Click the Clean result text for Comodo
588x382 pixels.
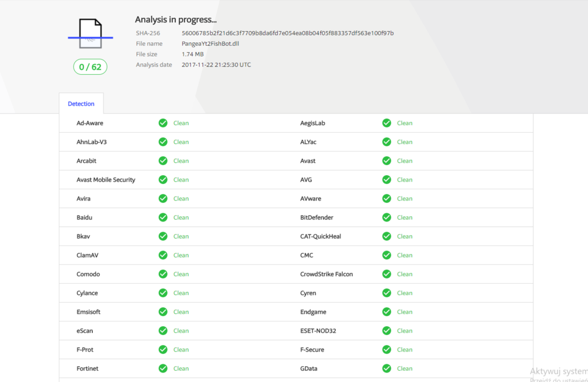[x=181, y=274]
